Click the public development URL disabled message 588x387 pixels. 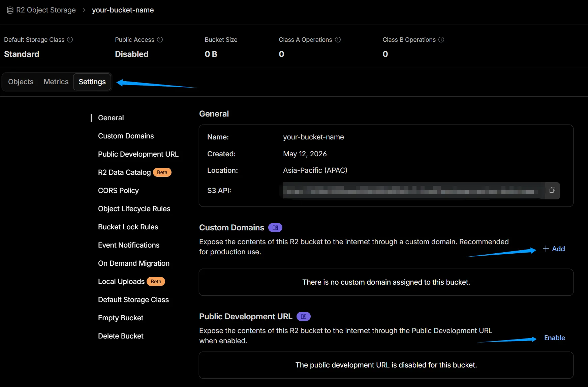(386, 365)
